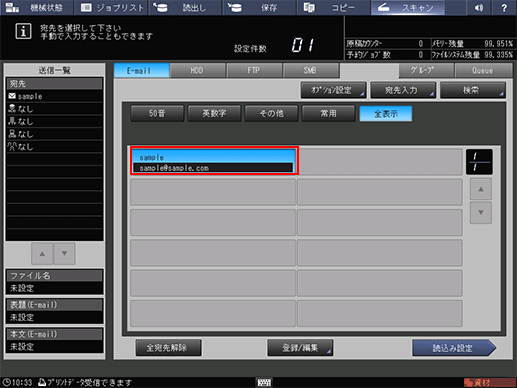Open the 登録/編集 register menu
Viewport: 517px width, 388px height.
(x=300, y=348)
